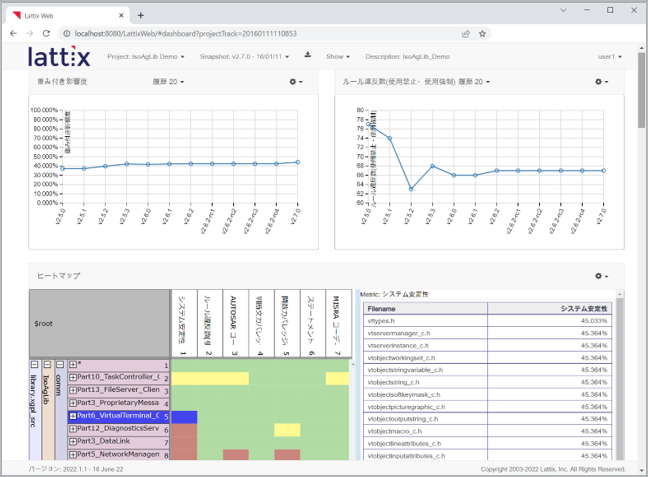Collapse the comm tree node
This screenshot has height=477, width=648.
tap(60, 365)
